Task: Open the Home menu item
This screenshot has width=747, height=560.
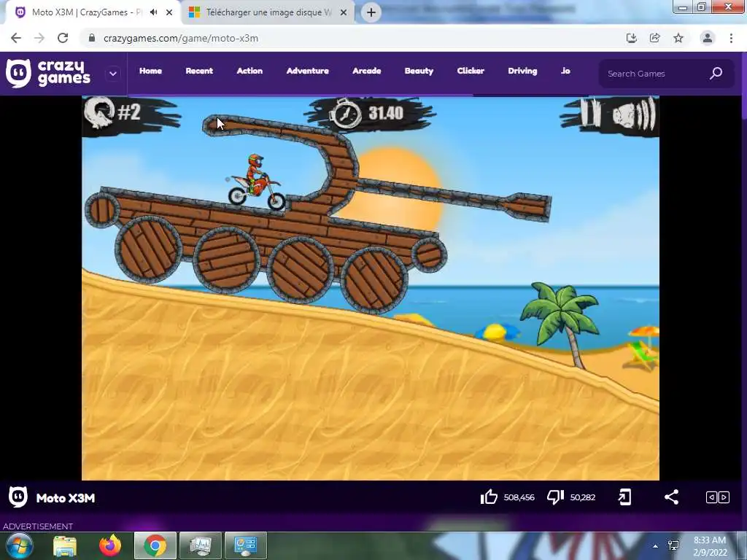Action: (x=150, y=71)
